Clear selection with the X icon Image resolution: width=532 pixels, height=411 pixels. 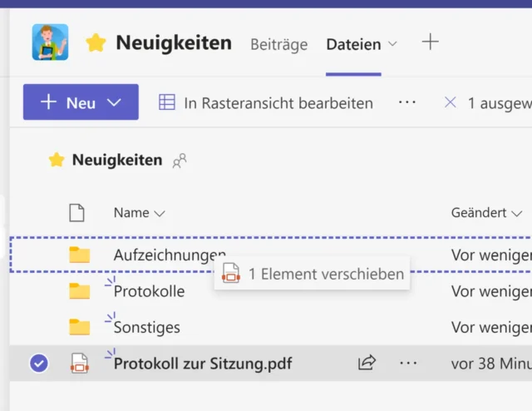451,102
